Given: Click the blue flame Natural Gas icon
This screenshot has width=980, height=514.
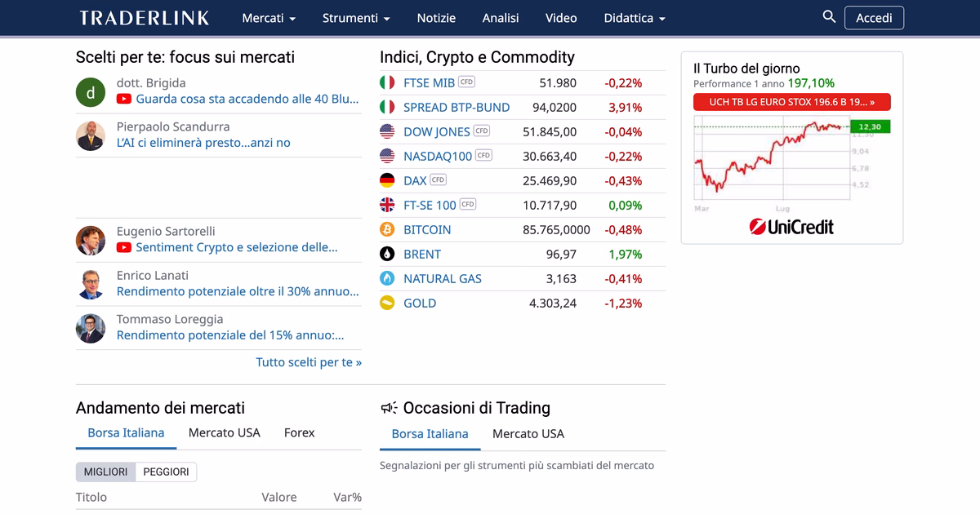Looking at the screenshot, I should click(387, 278).
